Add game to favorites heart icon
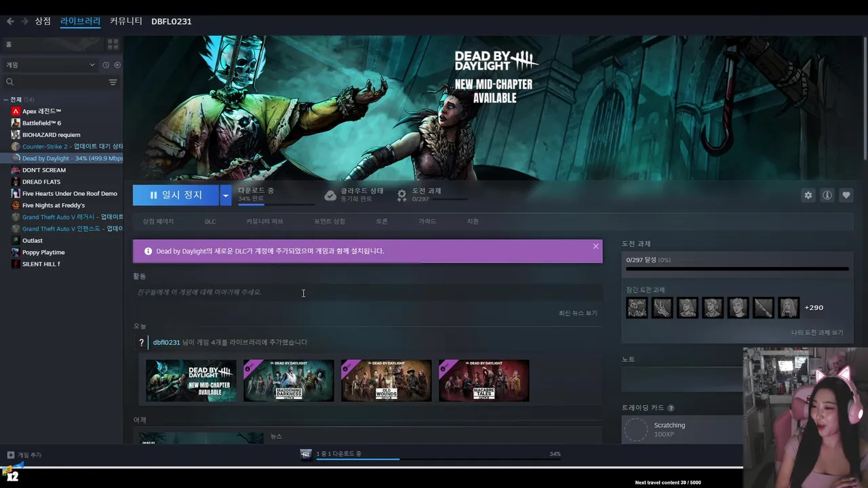 (846, 195)
